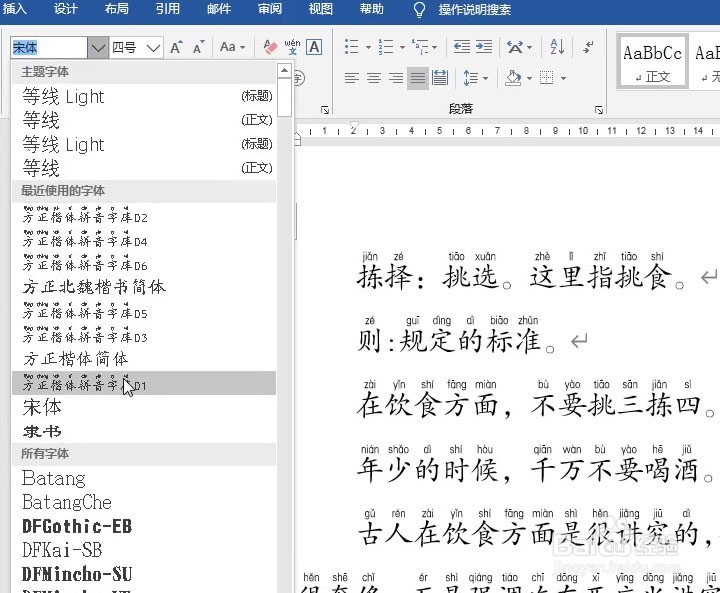Screen dimensions: 720x593
Task: Select DFKai-SB font
Action: point(144,550)
